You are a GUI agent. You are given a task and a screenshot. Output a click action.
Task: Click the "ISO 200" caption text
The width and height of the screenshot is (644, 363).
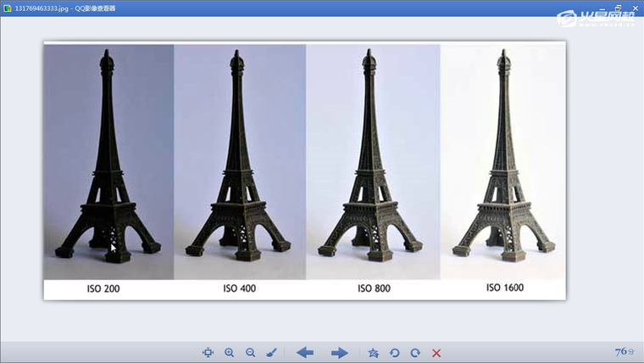tap(105, 289)
